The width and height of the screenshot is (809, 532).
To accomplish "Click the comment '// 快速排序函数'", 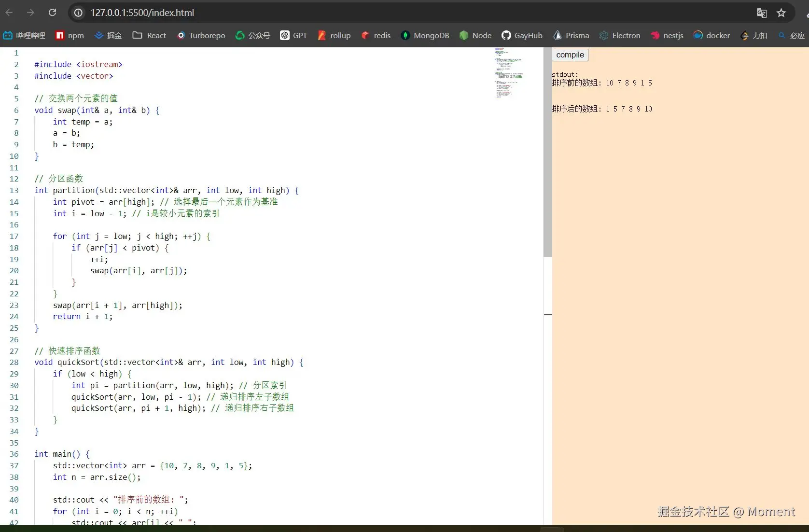I will click(67, 351).
